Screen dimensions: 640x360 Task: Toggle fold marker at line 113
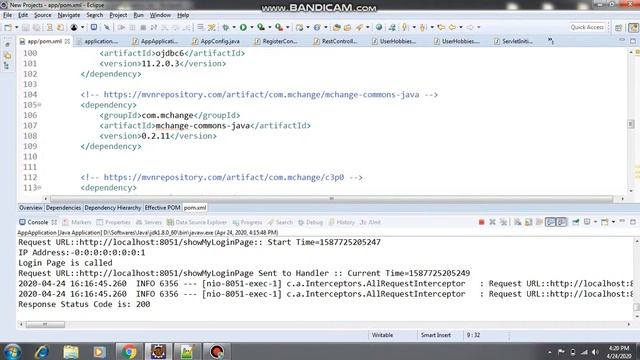40,188
